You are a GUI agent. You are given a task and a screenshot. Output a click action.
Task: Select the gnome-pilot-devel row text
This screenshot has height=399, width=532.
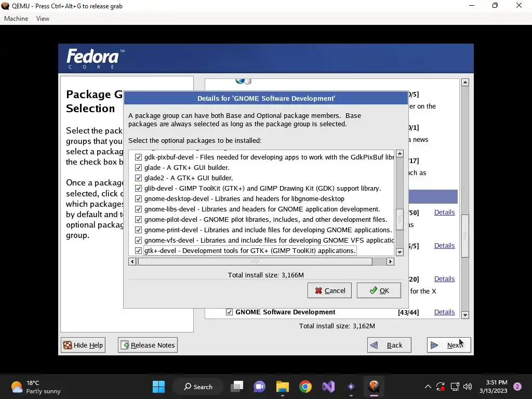click(x=265, y=220)
